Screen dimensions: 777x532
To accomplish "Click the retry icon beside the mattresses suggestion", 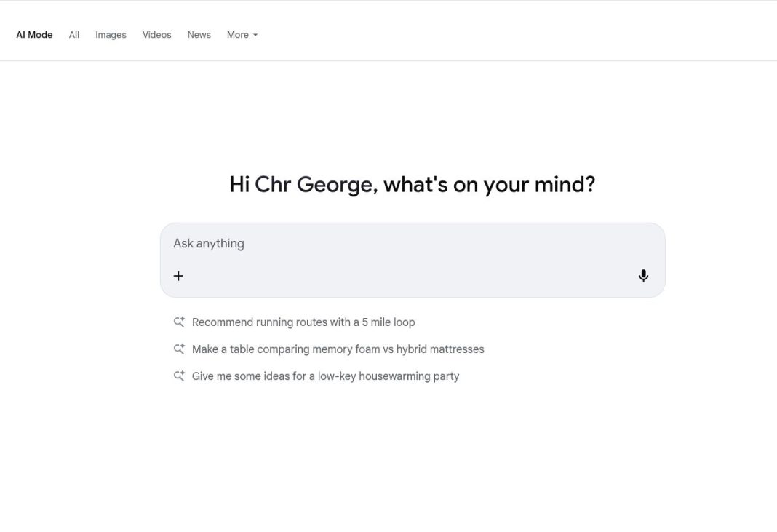I will click(x=178, y=349).
